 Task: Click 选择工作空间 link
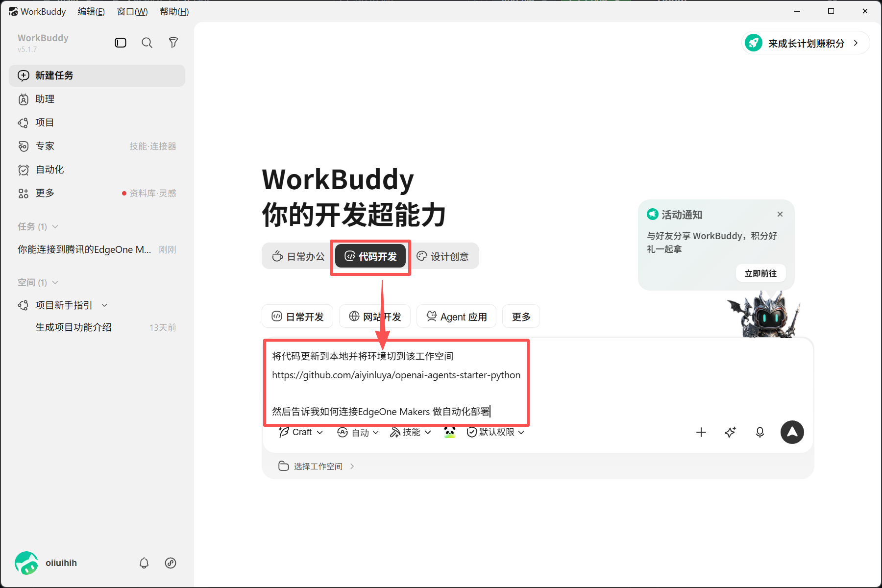tap(317, 466)
